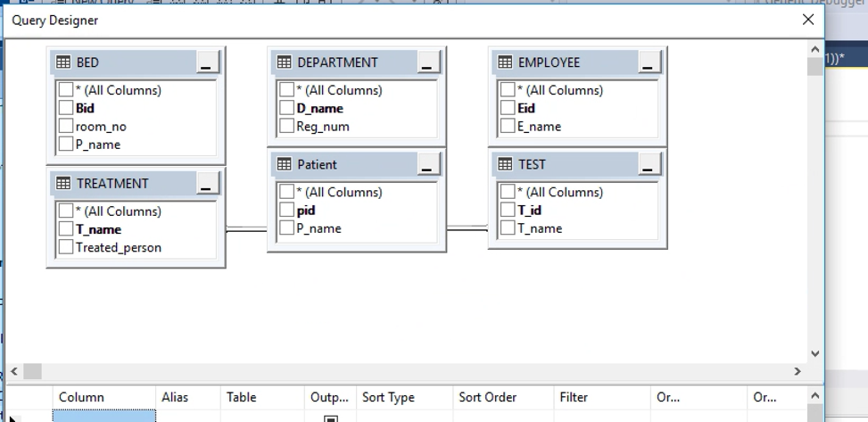The width and height of the screenshot is (868, 422).
Task: Click diagram pane scroll up arrow
Action: [x=814, y=50]
